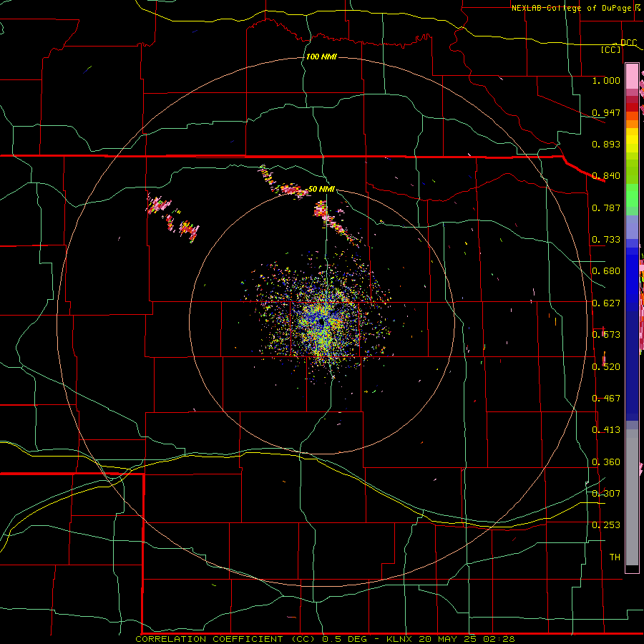The height and width of the screenshot is (644, 644).
Task: Click the 0.627 color scale value
Action: coord(606,303)
